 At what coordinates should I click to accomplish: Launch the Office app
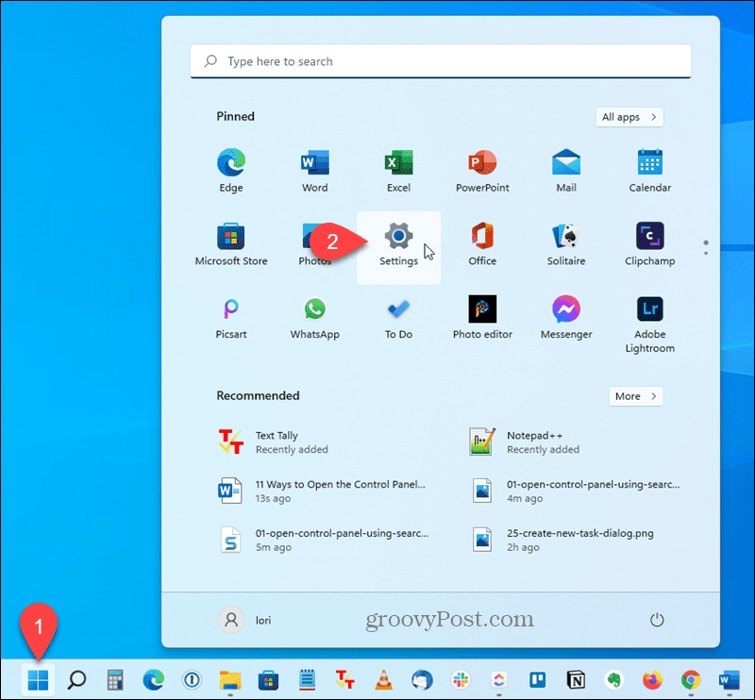tap(482, 244)
